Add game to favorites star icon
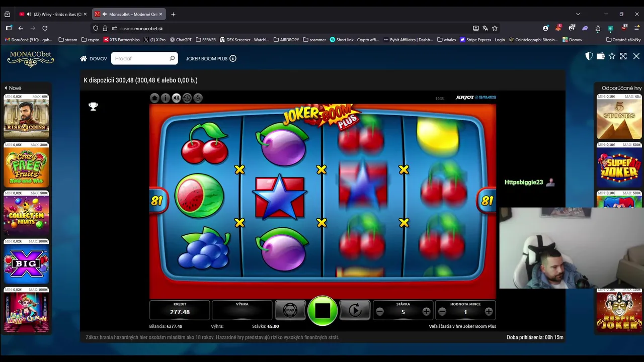This screenshot has width=644, height=362. coord(612,56)
